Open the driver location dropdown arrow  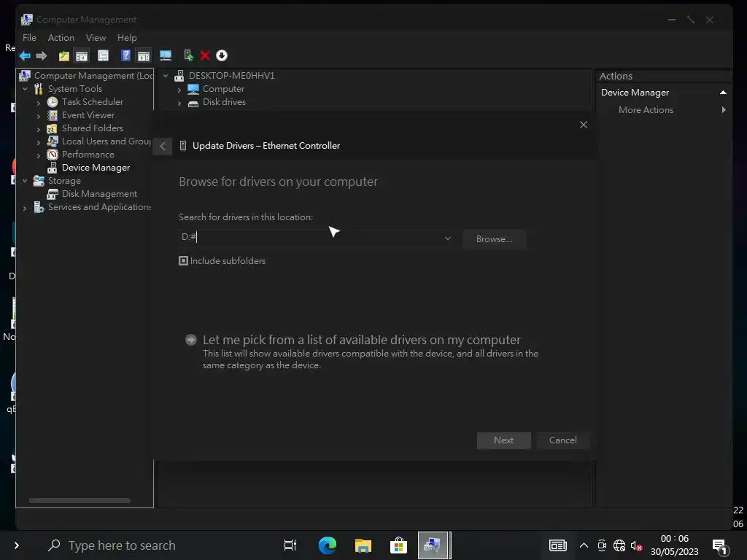(447, 238)
